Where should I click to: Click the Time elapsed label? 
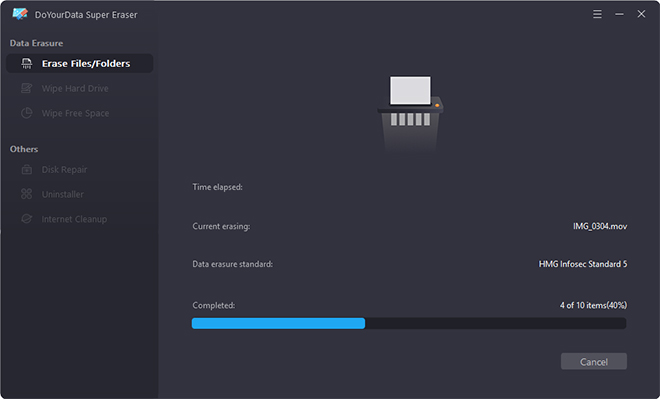pyautogui.click(x=217, y=187)
